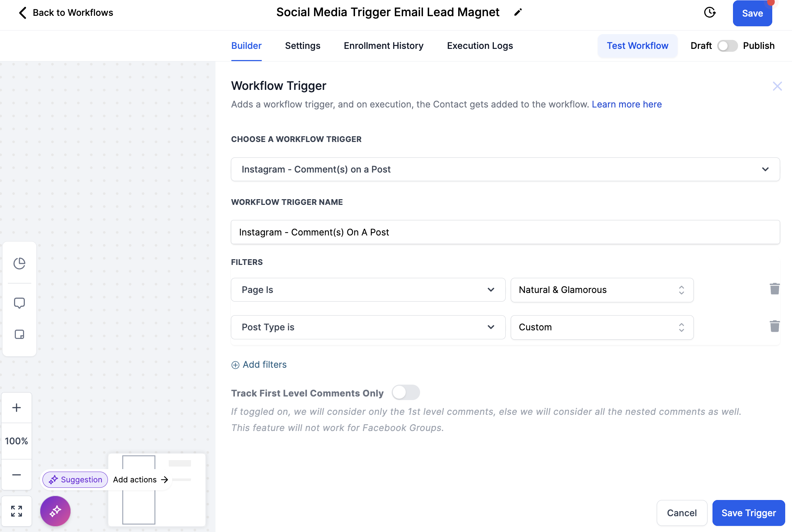Click the comment bubble sidebar icon
Image resolution: width=792 pixels, height=532 pixels.
click(19, 303)
